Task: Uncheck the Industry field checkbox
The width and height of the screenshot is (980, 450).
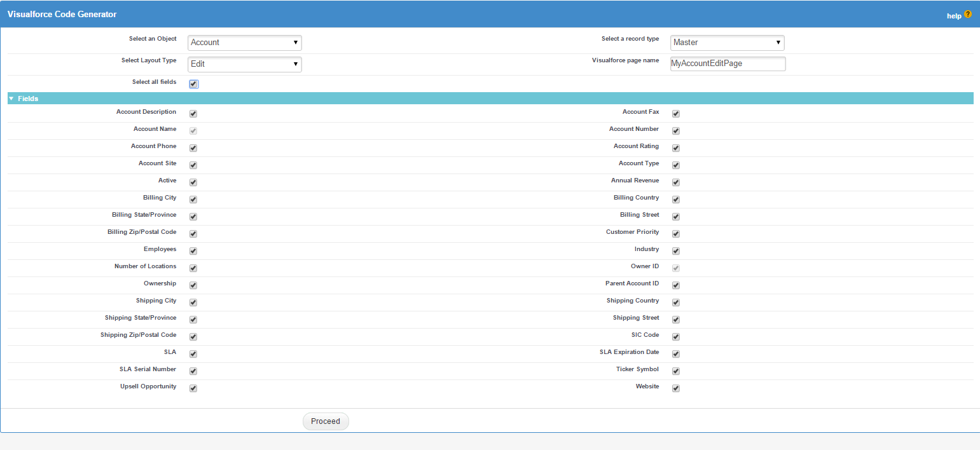Action: tap(675, 250)
